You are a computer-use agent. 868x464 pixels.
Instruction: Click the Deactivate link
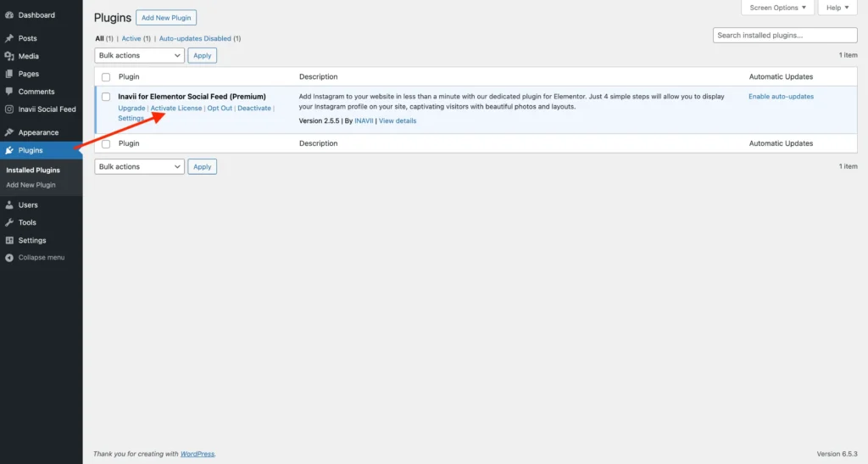tap(254, 108)
